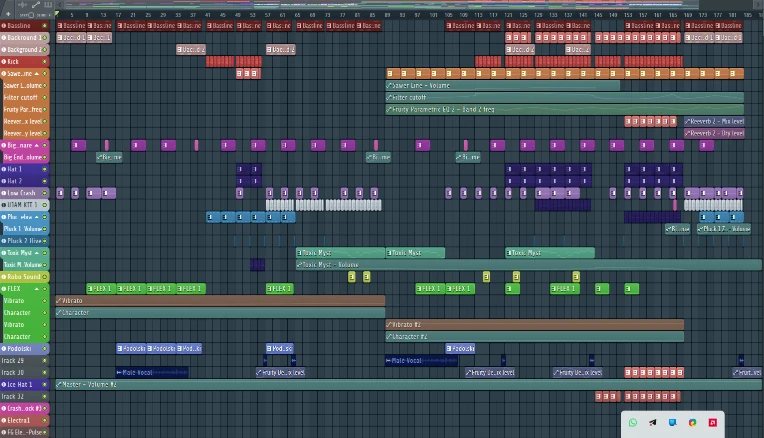Select the first Bassline pattern clip
Image resolution: width=764 pixels, height=438 pixels.
[x=71, y=25]
